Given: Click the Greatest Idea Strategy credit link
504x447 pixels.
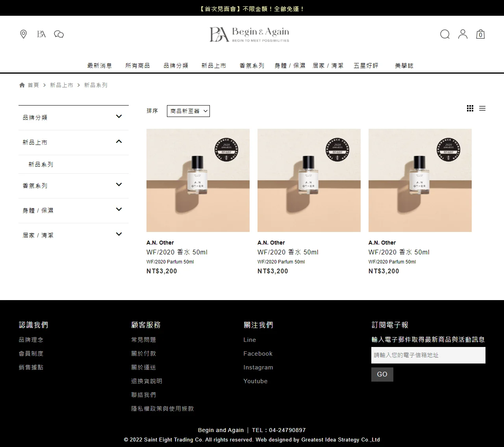Looking at the screenshot, I should click(341, 440).
